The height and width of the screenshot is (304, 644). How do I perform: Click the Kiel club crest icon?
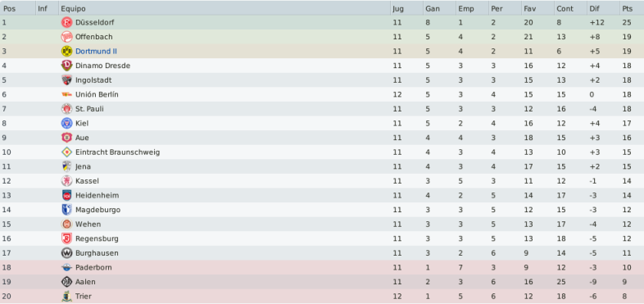coord(66,123)
